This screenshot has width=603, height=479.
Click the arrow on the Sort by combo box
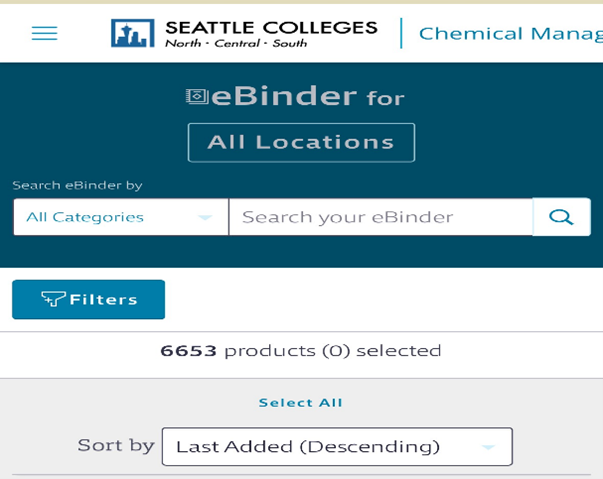pos(488,447)
